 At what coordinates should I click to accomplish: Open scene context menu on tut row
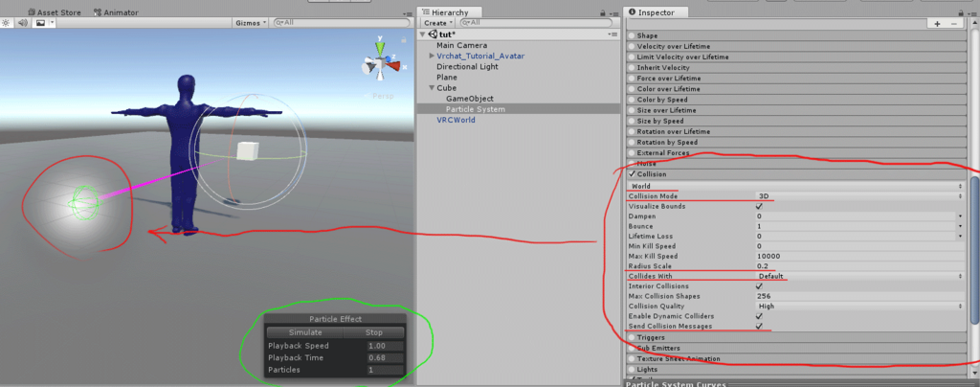(613, 34)
